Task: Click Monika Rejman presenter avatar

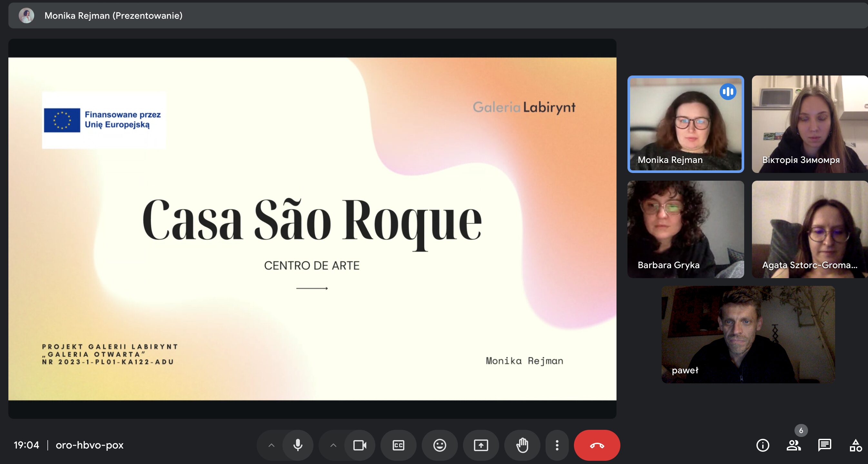Action: [26, 15]
